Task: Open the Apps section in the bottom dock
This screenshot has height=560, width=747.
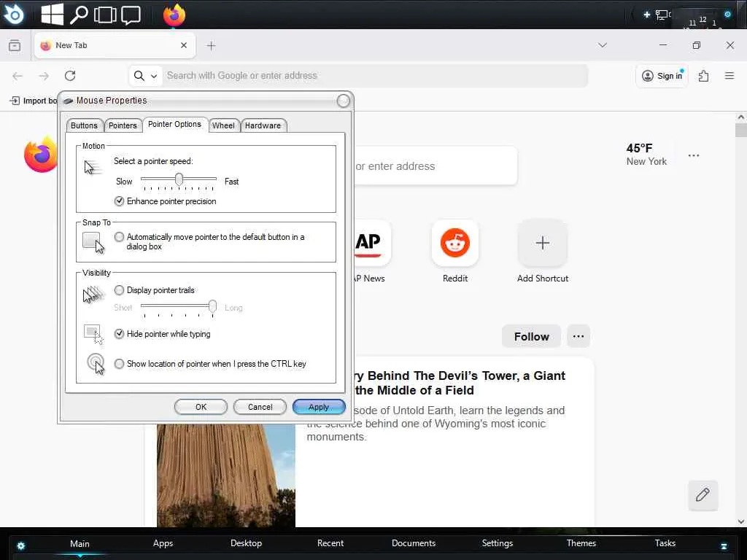Action: (x=163, y=543)
